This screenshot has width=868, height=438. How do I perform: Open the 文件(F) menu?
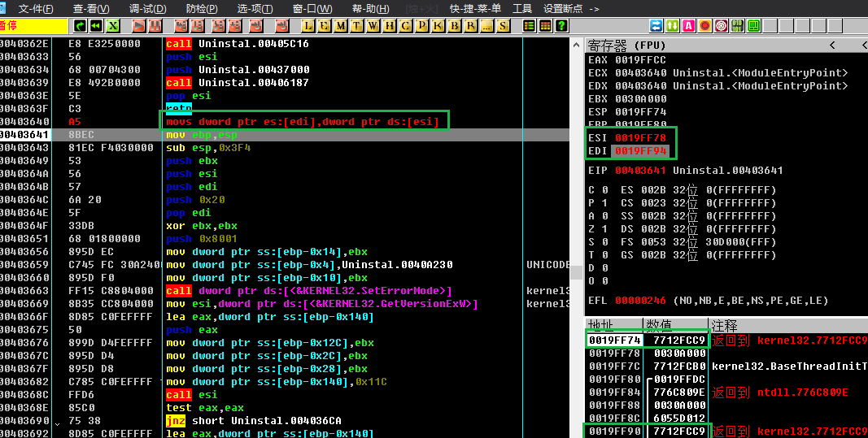(x=36, y=8)
